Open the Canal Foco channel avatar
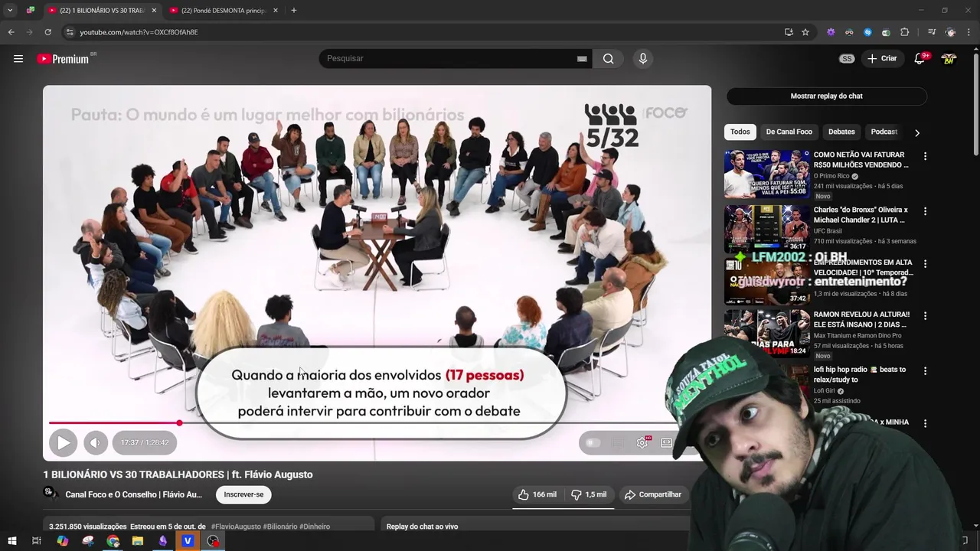Screen dimensions: 980x551 [x=50, y=494]
